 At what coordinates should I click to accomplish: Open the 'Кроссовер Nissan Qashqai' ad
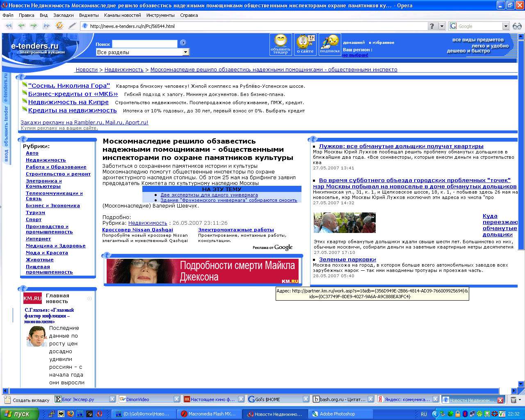137,230
